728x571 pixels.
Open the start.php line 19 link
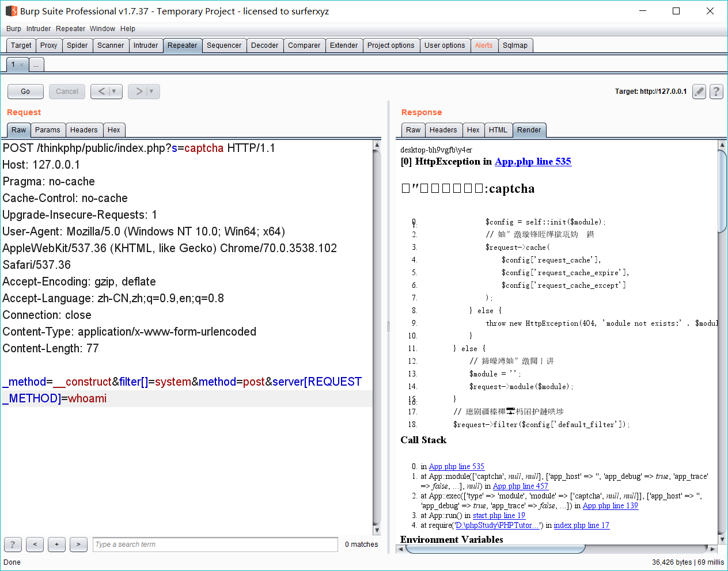499,516
